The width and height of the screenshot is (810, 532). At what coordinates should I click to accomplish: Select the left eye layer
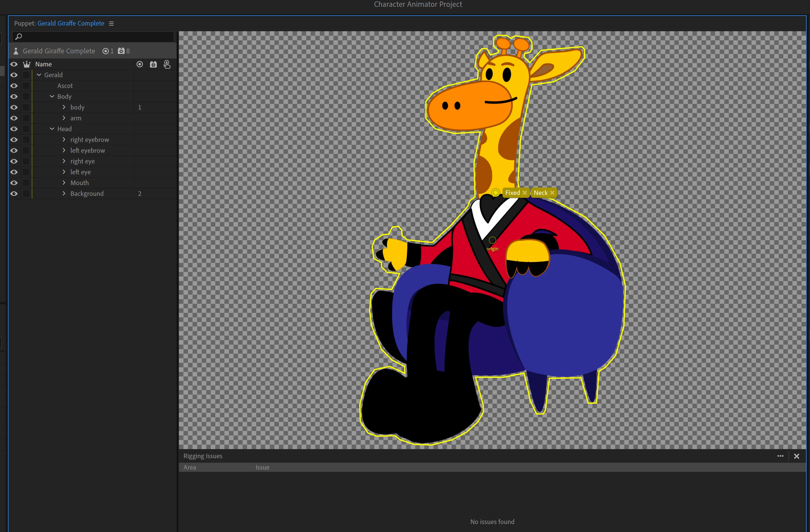pos(81,172)
